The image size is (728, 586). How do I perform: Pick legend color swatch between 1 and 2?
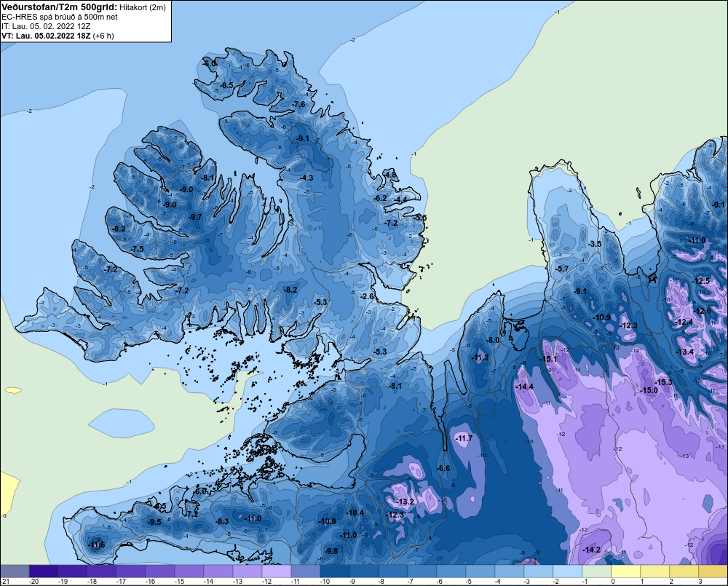click(x=654, y=571)
